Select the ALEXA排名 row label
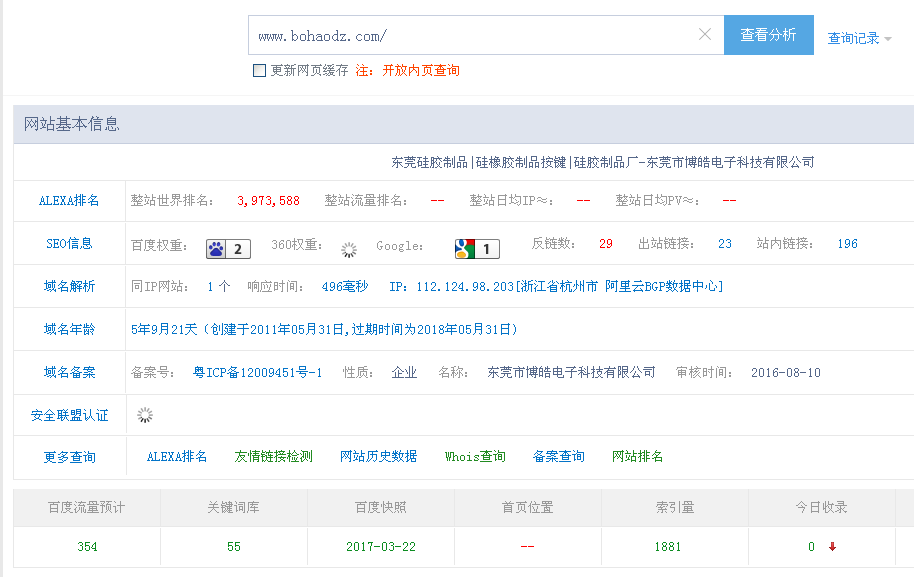This screenshot has width=914, height=577. pos(69,201)
